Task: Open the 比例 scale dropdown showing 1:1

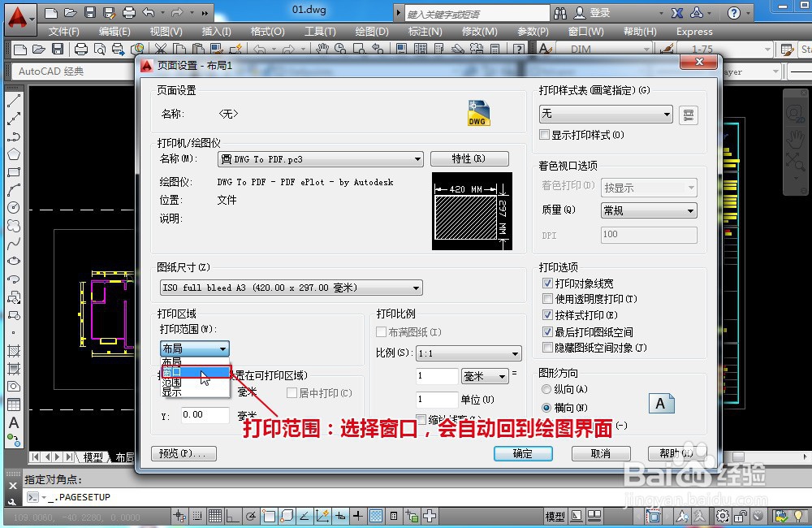Action: coord(469,353)
